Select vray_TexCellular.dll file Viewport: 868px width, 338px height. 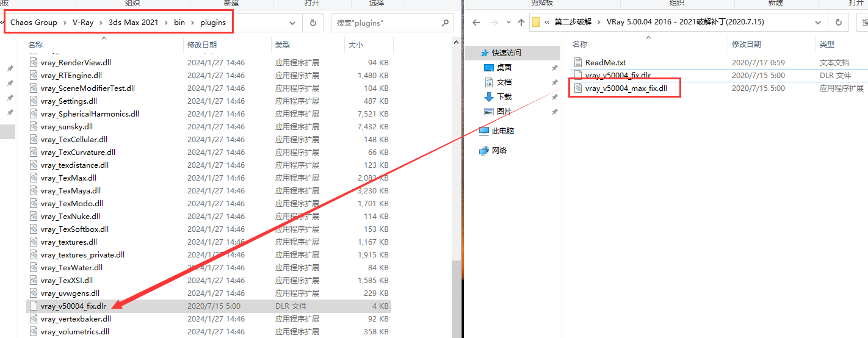(209, 139)
